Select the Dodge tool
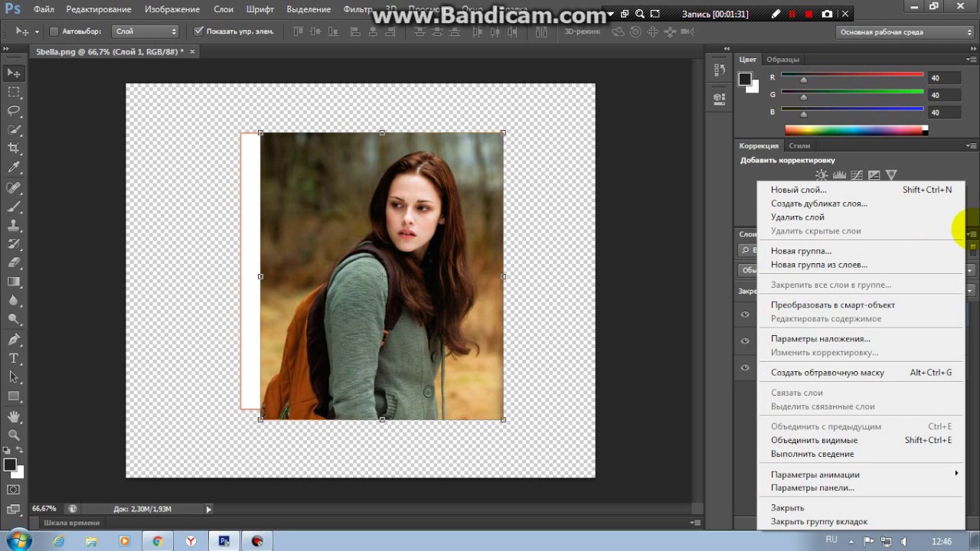980x551 pixels. click(14, 319)
